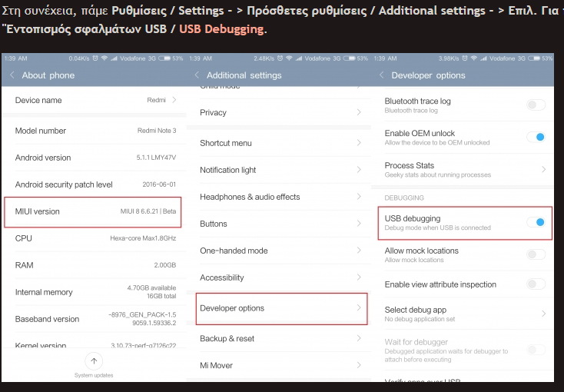Enable the Bluetooth trace log switch
Screen dimensions: 564x392
coord(536,105)
